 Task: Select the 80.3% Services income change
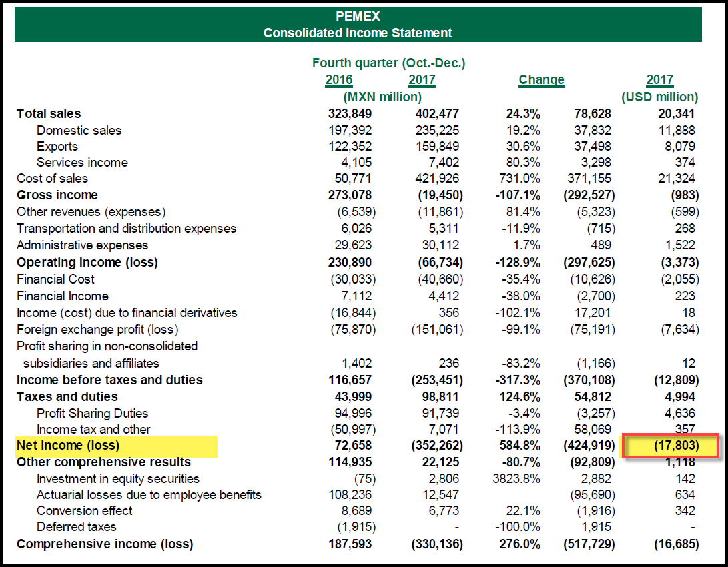[523, 162]
